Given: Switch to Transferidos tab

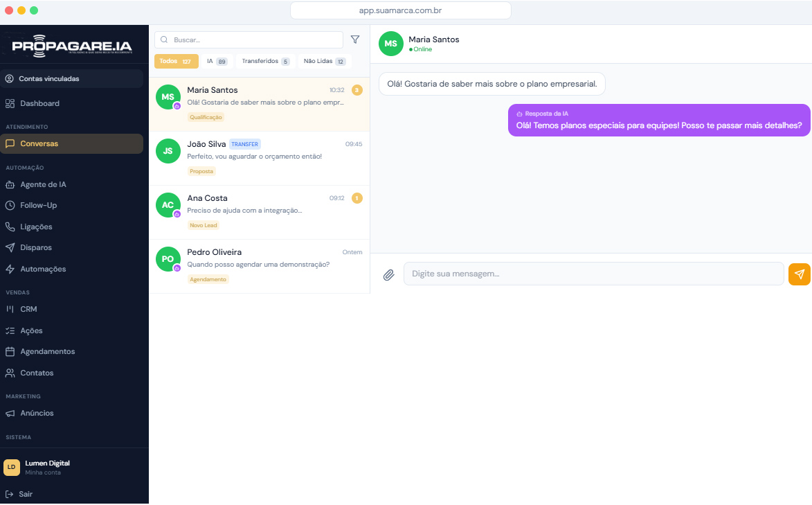Looking at the screenshot, I should pyautogui.click(x=266, y=61).
